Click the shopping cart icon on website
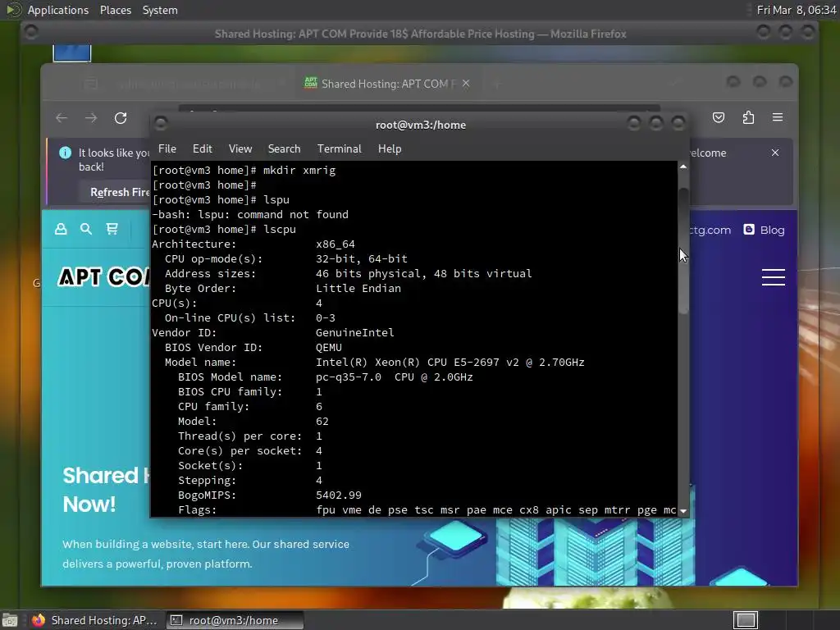 (112, 230)
